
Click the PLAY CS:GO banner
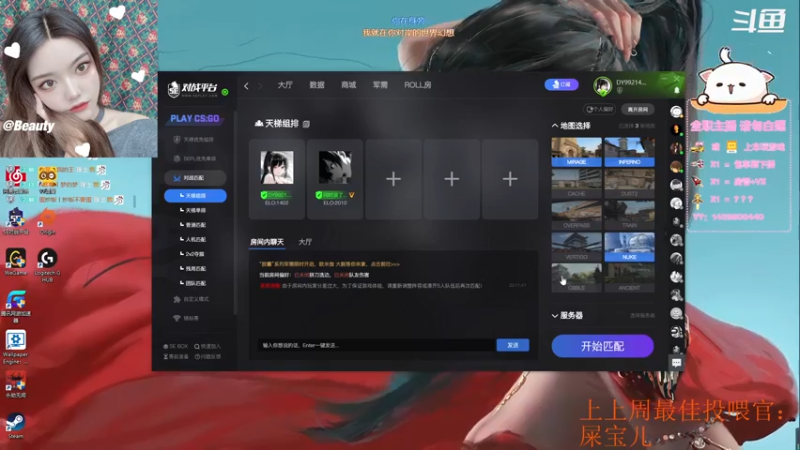point(194,118)
